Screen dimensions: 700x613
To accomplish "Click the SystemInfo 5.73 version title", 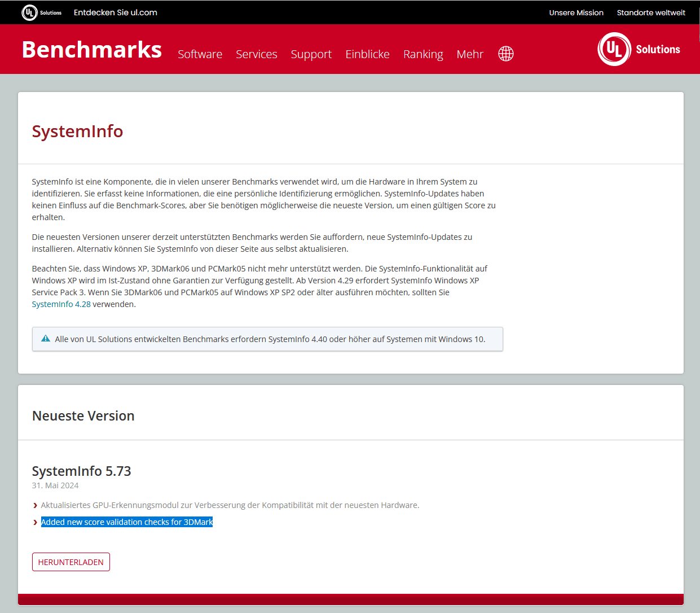I will tap(82, 471).
